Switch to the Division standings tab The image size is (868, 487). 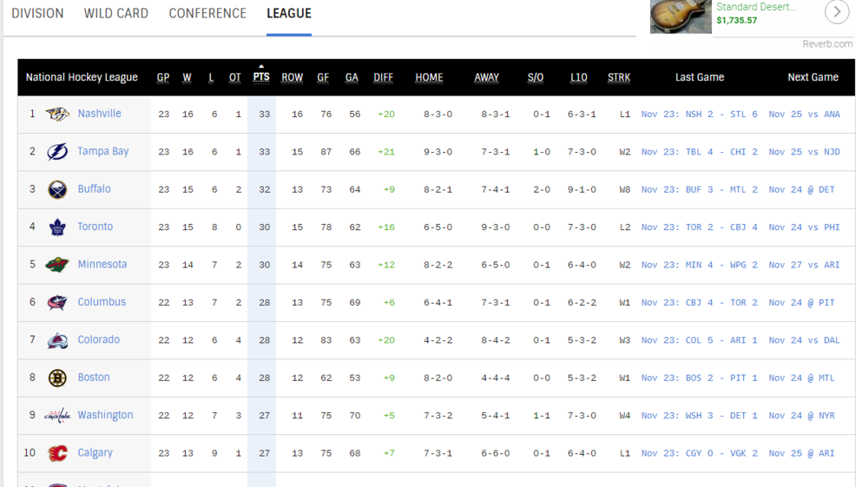pos(37,13)
